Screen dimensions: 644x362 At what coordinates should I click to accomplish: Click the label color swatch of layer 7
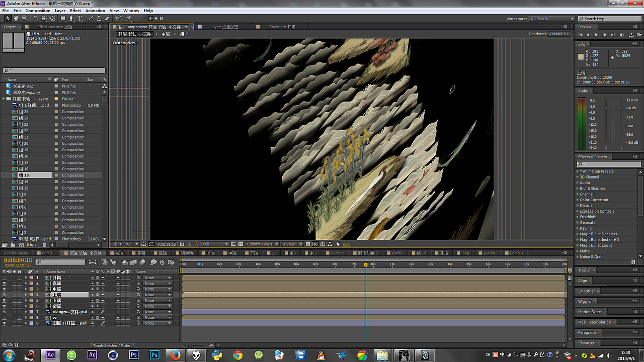coord(31,312)
